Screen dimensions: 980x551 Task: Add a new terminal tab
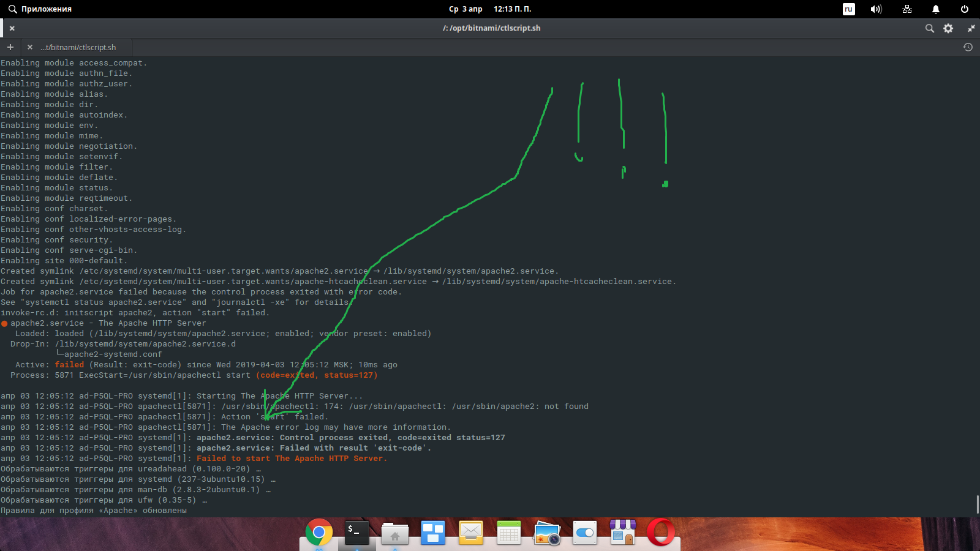pos(10,47)
